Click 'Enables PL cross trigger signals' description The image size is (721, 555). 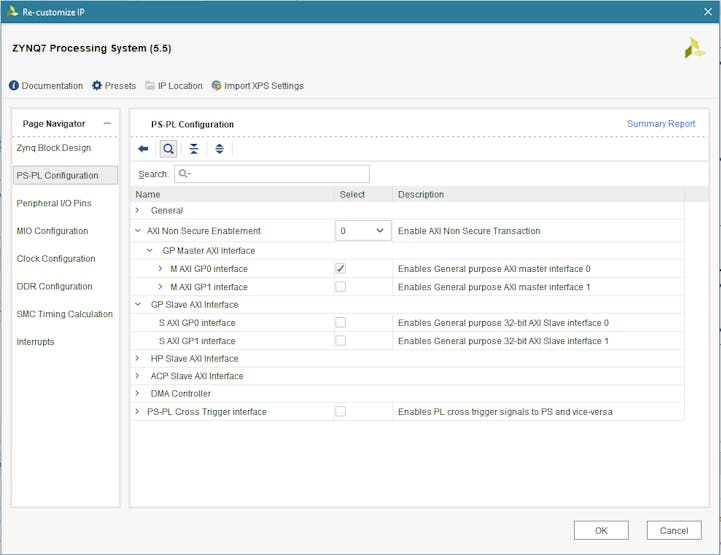(505, 411)
